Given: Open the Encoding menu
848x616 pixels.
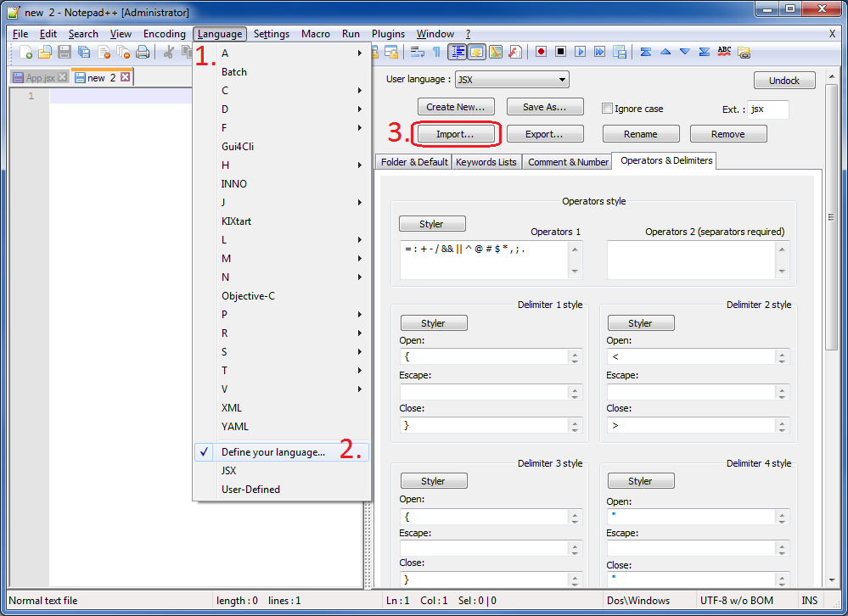Looking at the screenshot, I should pos(165,33).
